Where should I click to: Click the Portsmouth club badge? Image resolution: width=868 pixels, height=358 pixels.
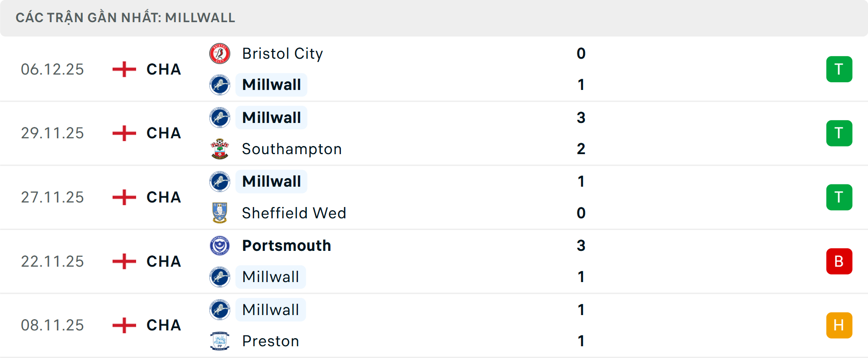tap(220, 245)
